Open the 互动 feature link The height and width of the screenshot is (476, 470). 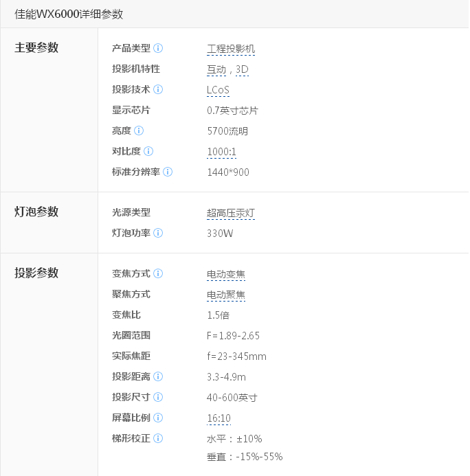pyautogui.click(x=216, y=69)
